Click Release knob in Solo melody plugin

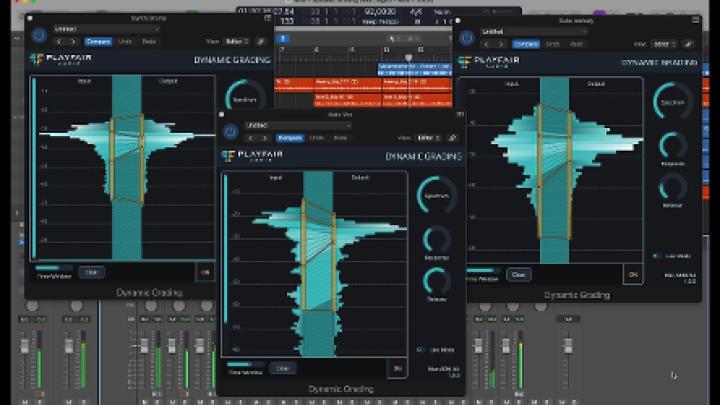pyautogui.click(x=673, y=187)
